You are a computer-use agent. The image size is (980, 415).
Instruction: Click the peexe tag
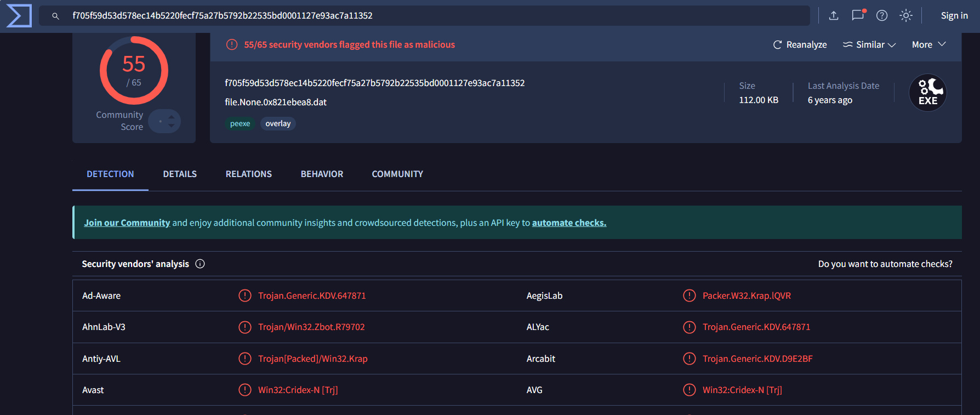240,123
